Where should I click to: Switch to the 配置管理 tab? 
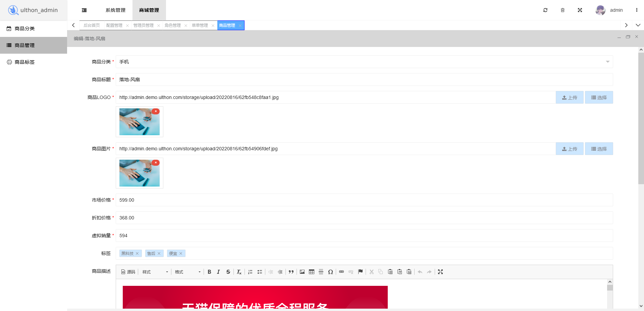(x=114, y=25)
